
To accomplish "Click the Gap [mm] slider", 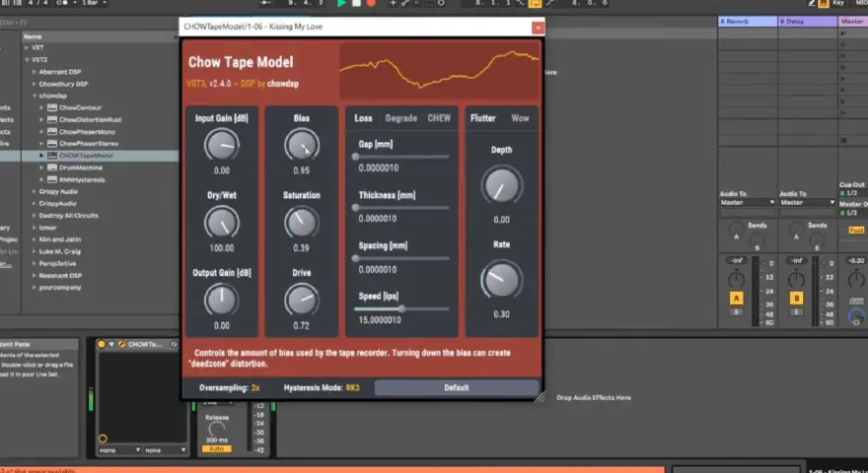I will click(x=401, y=157).
